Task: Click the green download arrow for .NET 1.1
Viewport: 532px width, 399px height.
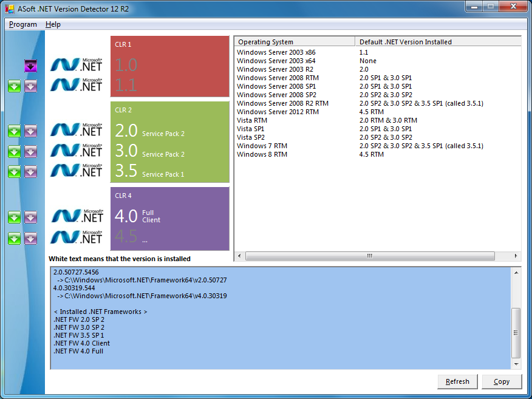Action: click(x=14, y=86)
